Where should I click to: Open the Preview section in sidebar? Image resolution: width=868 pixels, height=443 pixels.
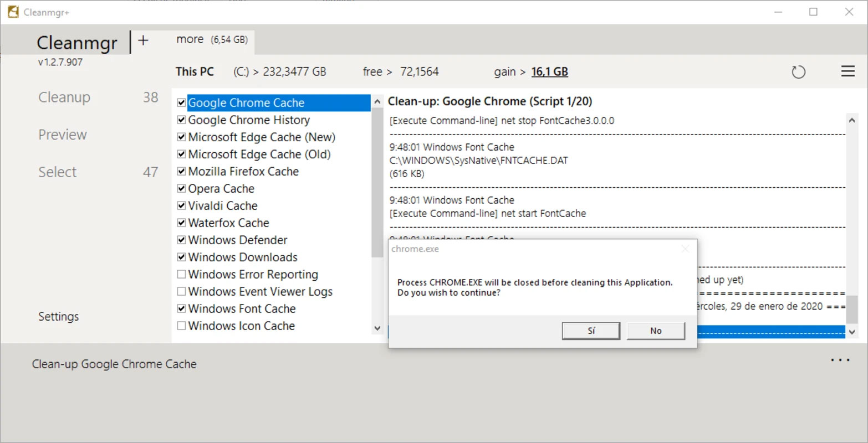click(x=63, y=135)
